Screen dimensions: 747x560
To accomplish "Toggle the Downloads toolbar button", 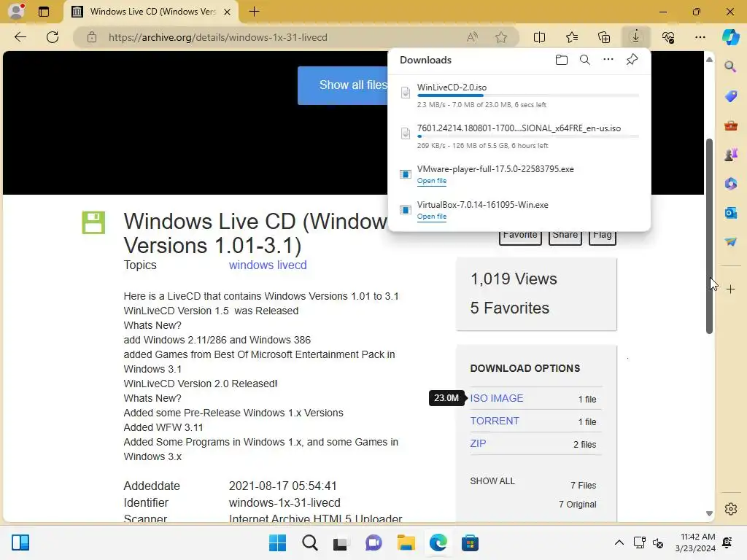I will pos(636,37).
